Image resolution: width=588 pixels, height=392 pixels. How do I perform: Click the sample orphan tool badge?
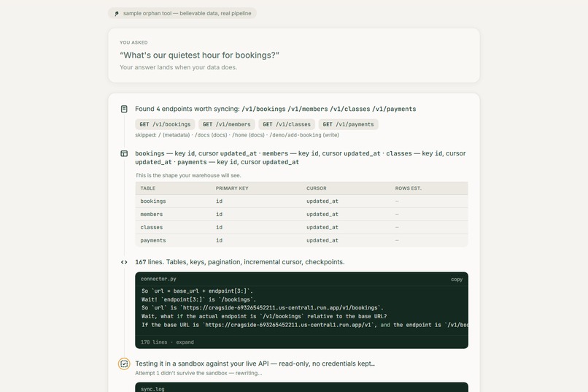pos(182,13)
